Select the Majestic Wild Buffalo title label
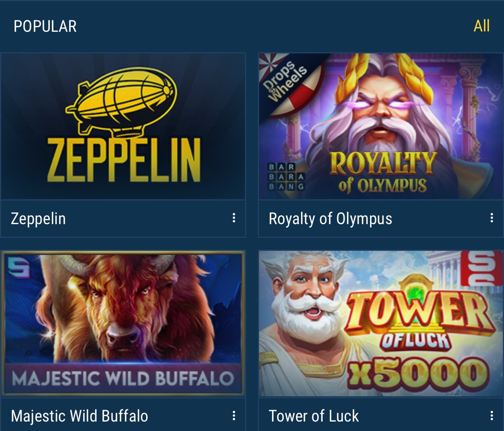Image resolution: width=504 pixels, height=431 pixels. 80,416
